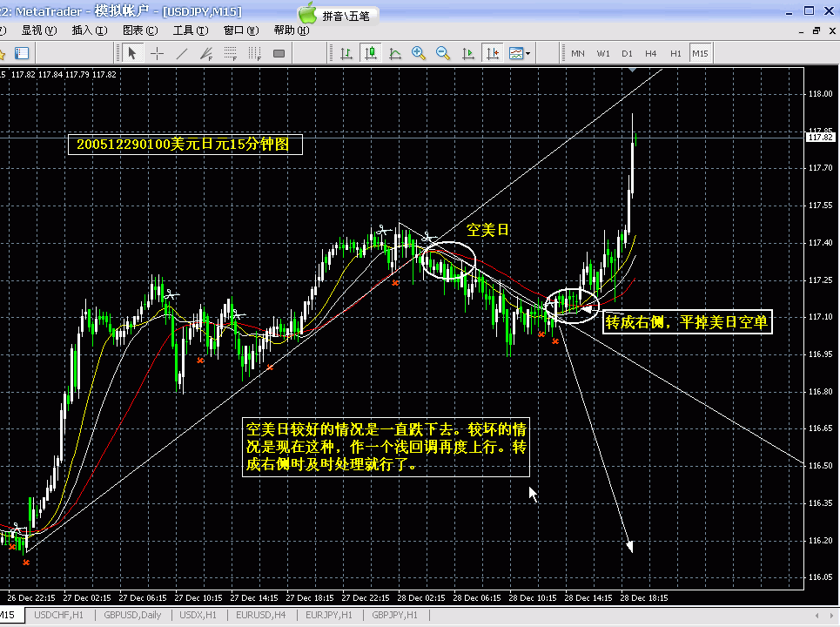Select the yellow chart title text label
840x627 pixels.
click(x=185, y=145)
